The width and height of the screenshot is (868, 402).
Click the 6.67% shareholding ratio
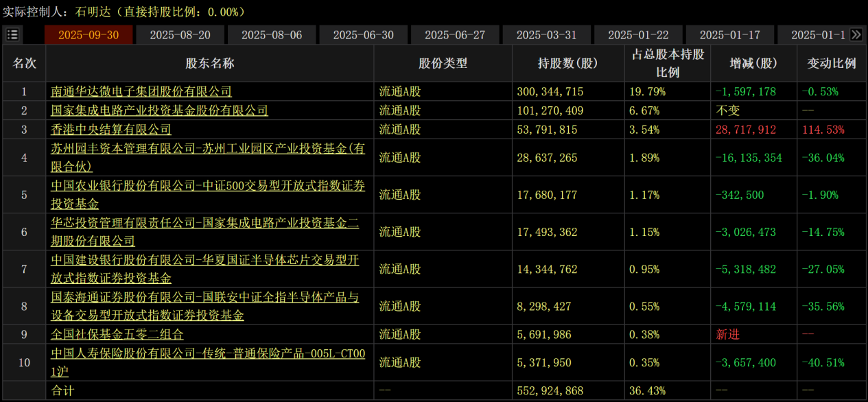[x=644, y=110]
